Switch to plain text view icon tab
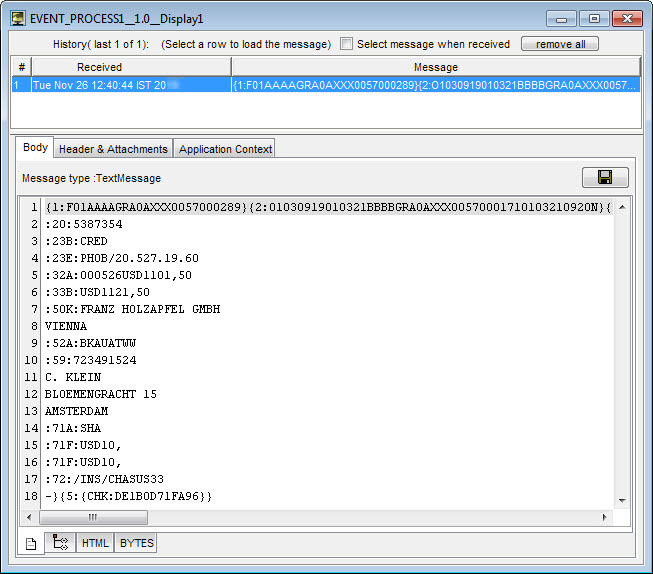The image size is (653, 574). (x=30, y=543)
